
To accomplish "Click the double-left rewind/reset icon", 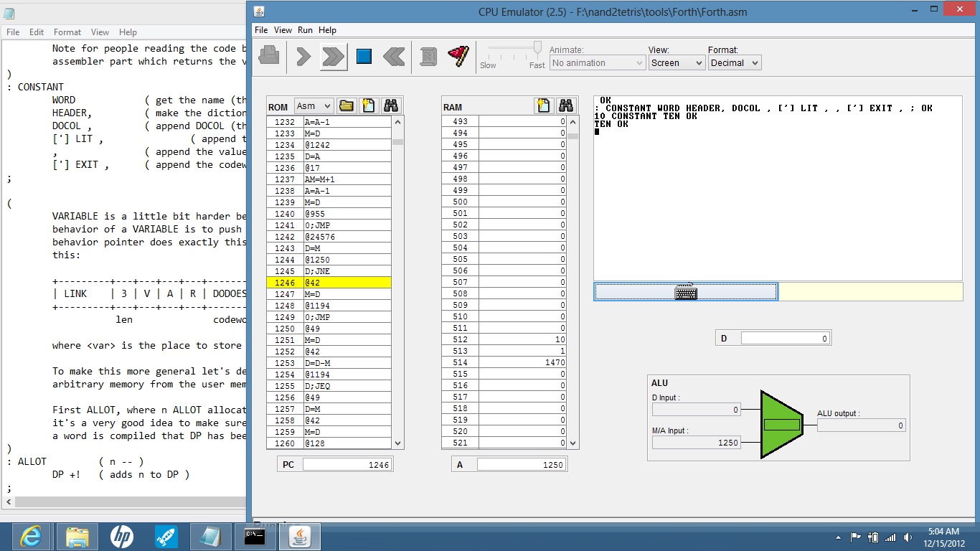I will [x=394, y=57].
